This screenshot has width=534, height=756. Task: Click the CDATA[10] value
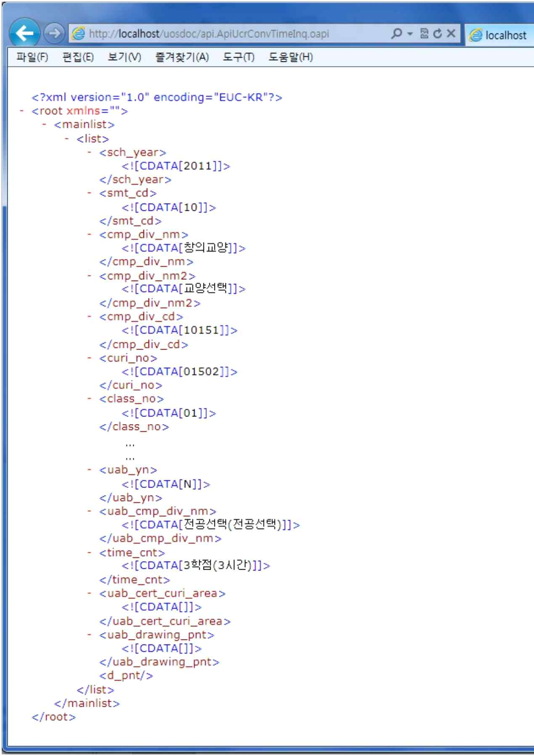[169, 207]
